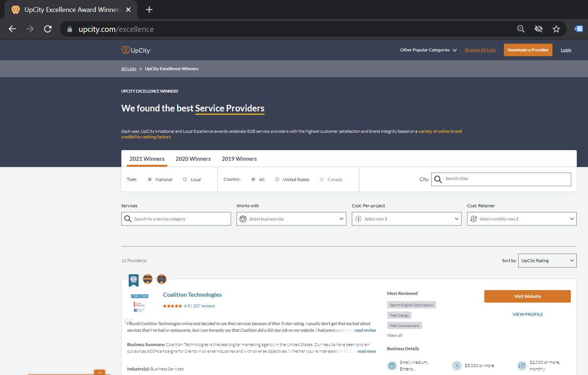Open a new browser tab
The height and width of the screenshot is (375, 588).
coord(149,10)
